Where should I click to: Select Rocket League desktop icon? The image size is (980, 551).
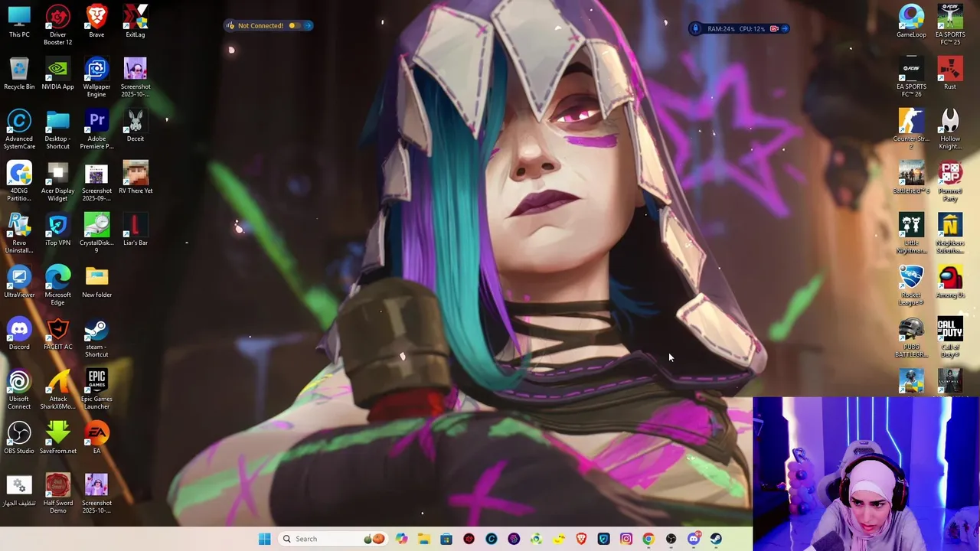click(x=911, y=285)
